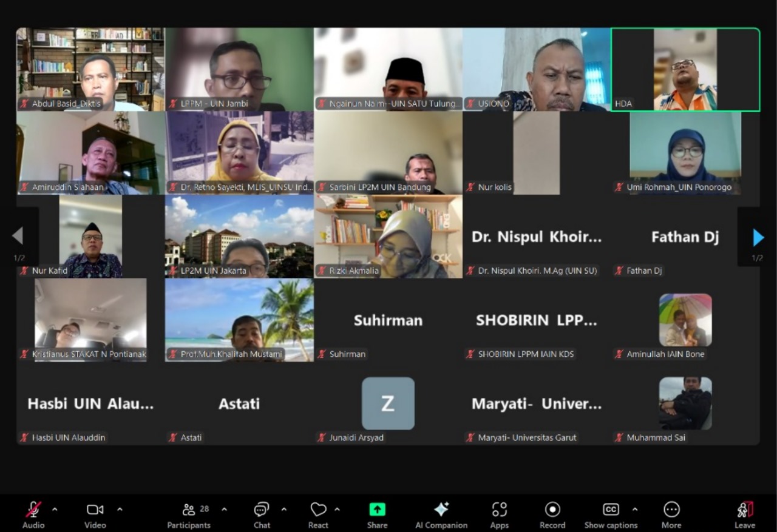Start screen sharing with Share button
This screenshot has width=777, height=532.
click(x=377, y=515)
